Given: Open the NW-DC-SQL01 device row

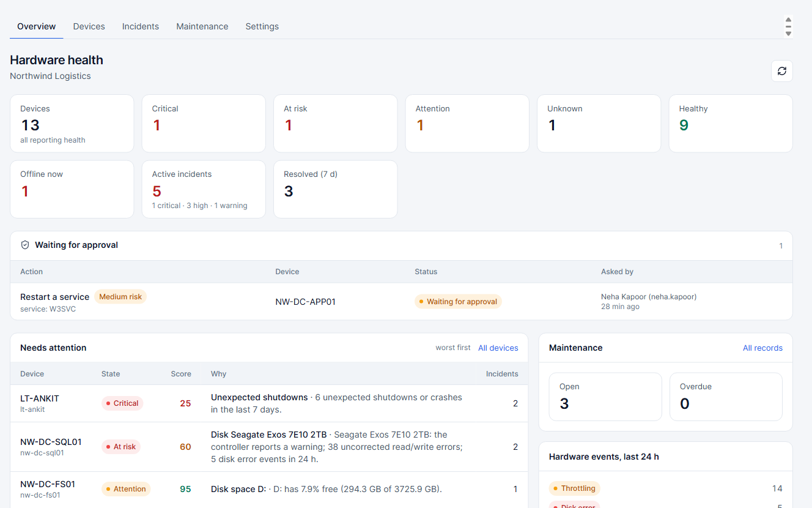Looking at the screenshot, I should [269, 447].
